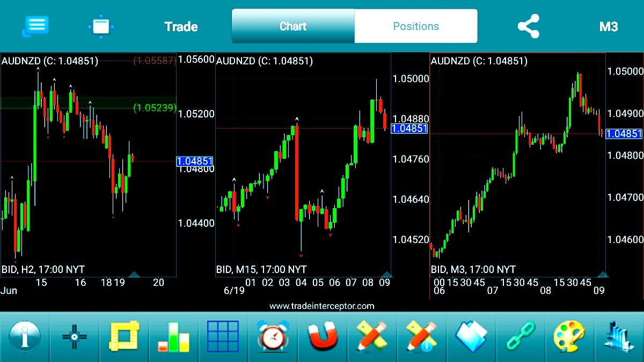Toggle the magnet snap tool

coord(322,337)
